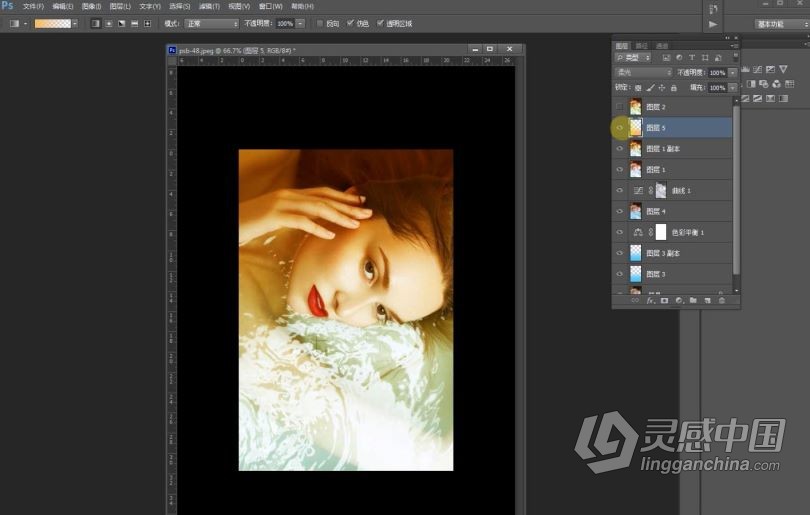Click the lock all padlock icon
Screen dimensions: 810x515
tap(674, 88)
